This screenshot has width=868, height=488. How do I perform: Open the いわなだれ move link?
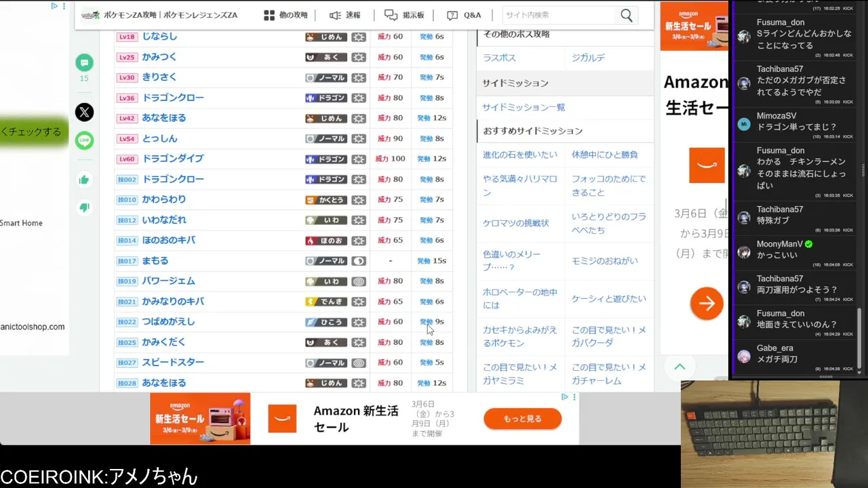pyautogui.click(x=163, y=220)
